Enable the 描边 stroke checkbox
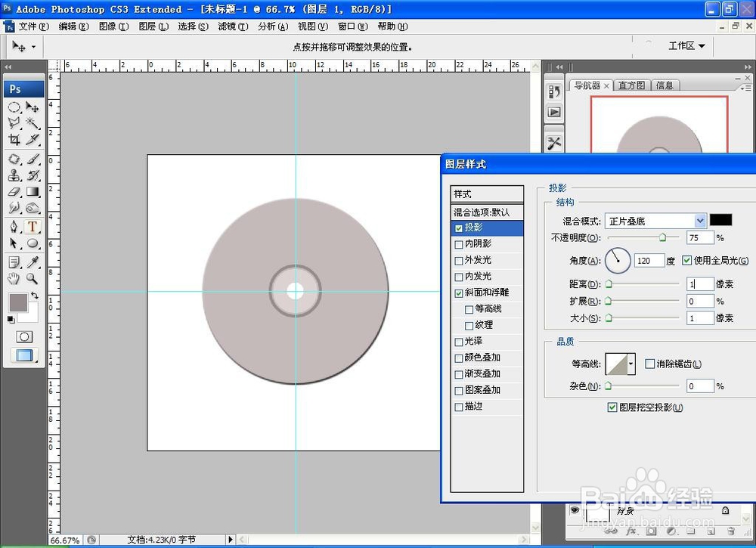Viewport: 756px width, 548px height. pos(459,407)
